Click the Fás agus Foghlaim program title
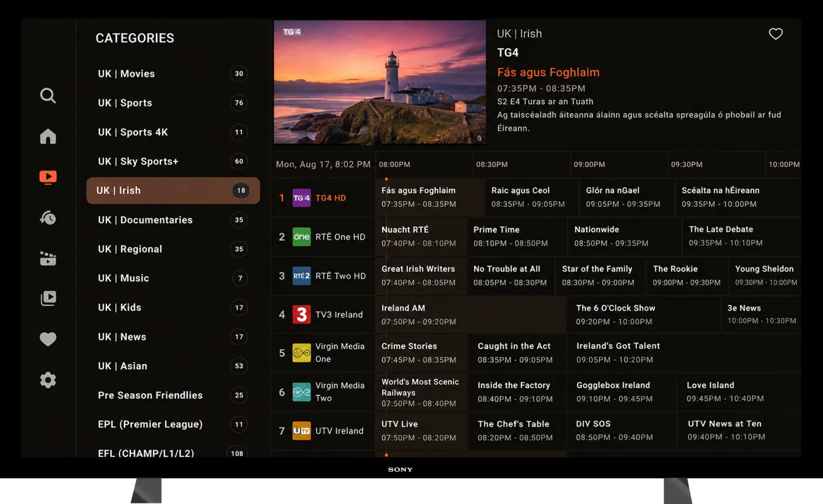 pyautogui.click(x=548, y=73)
